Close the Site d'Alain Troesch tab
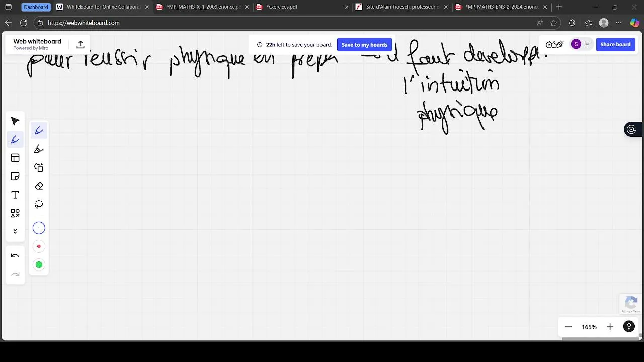Viewport: 644px width, 362px height. pyautogui.click(x=446, y=7)
